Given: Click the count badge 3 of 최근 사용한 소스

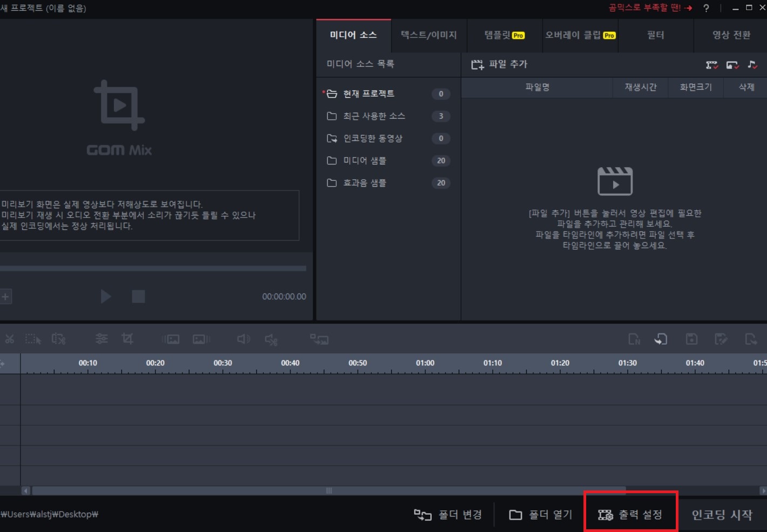Looking at the screenshot, I should [x=441, y=116].
